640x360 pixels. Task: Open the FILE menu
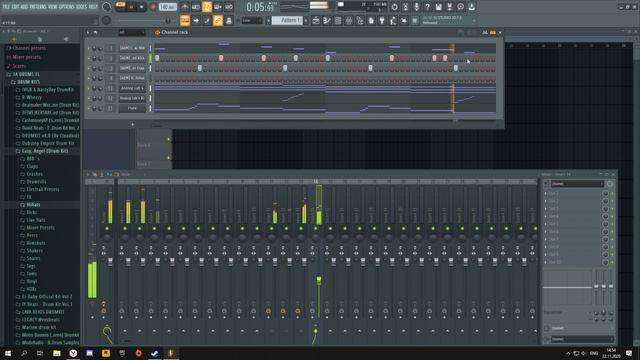pos(6,7)
